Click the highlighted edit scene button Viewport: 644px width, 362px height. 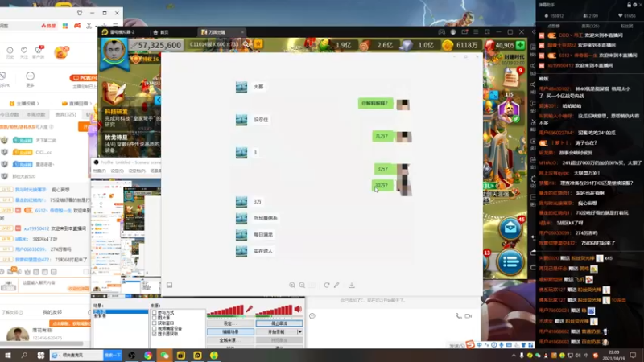coord(230,331)
